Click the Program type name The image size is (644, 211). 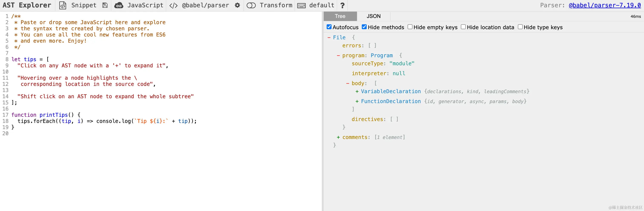pos(381,56)
